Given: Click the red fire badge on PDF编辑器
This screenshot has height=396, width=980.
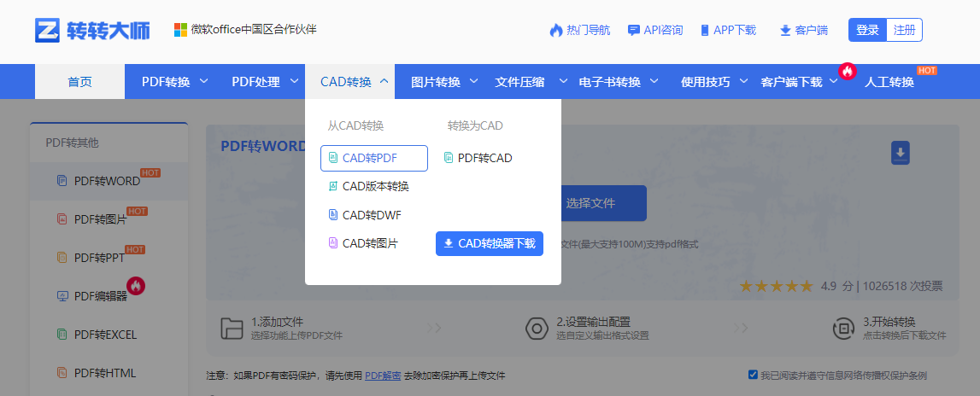Looking at the screenshot, I should click(x=136, y=286).
